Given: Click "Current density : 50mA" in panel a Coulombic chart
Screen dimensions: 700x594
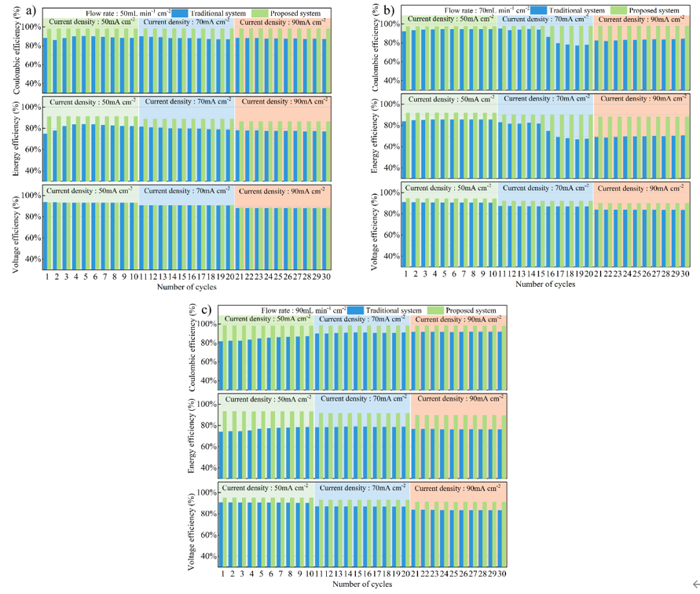Looking at the screenshot, I should click(x=92, y=21).
